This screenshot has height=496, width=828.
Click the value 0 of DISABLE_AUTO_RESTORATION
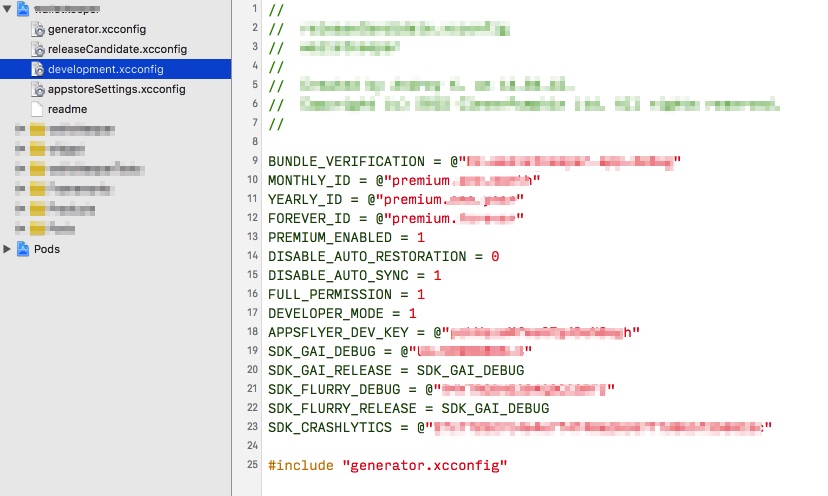pyautogui.click(x=495, y=257)
